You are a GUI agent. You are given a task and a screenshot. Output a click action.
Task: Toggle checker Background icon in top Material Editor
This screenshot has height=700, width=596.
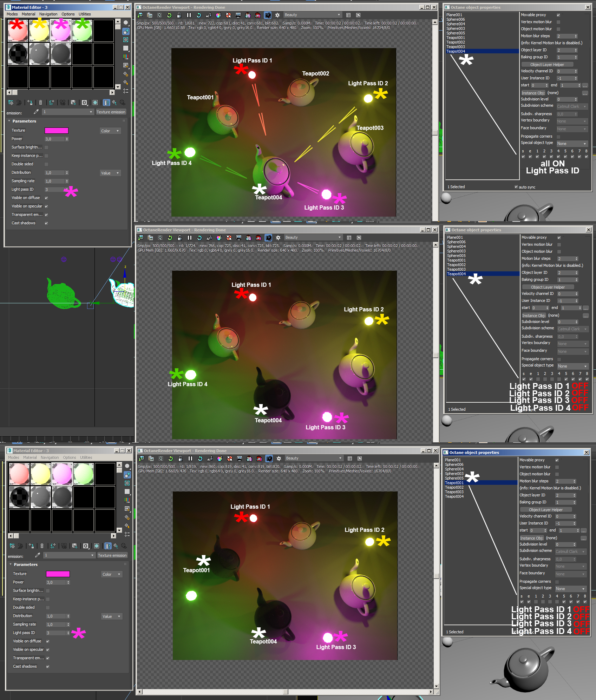coord(126,40)
